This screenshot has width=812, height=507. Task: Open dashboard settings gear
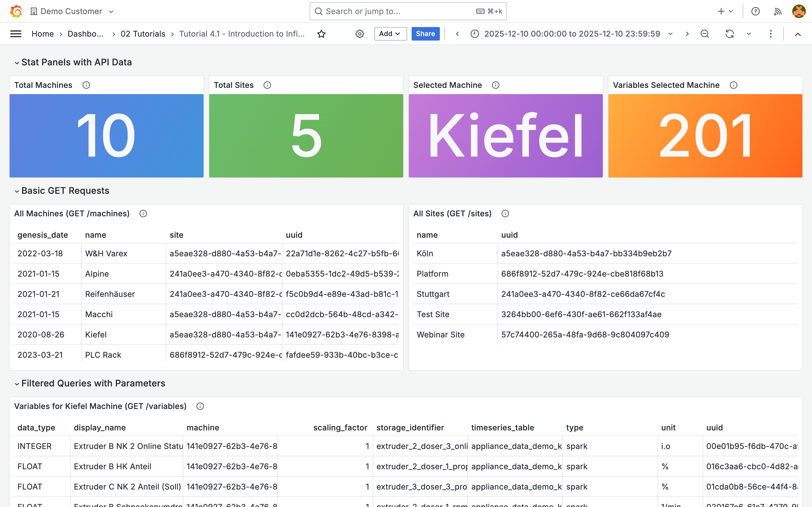tap(360, 34)
